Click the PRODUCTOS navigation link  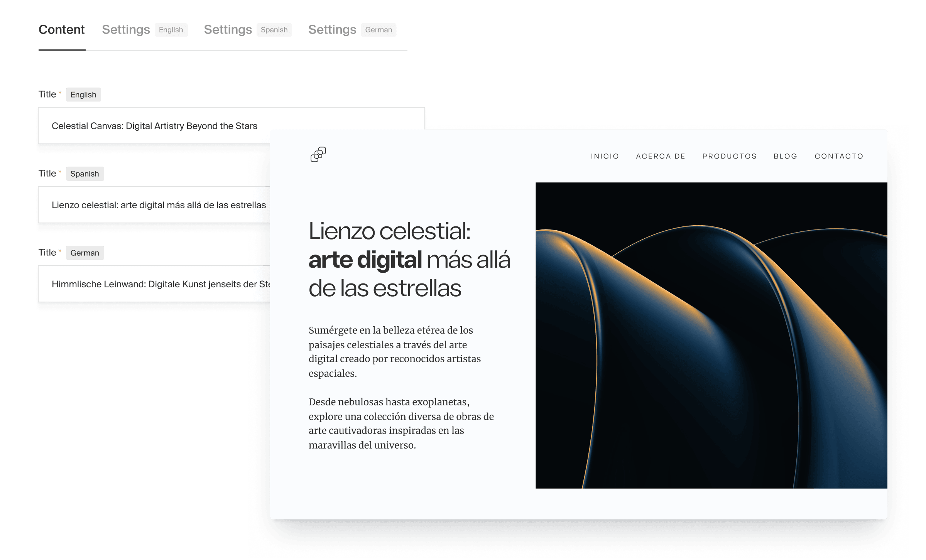click(729, 156)
